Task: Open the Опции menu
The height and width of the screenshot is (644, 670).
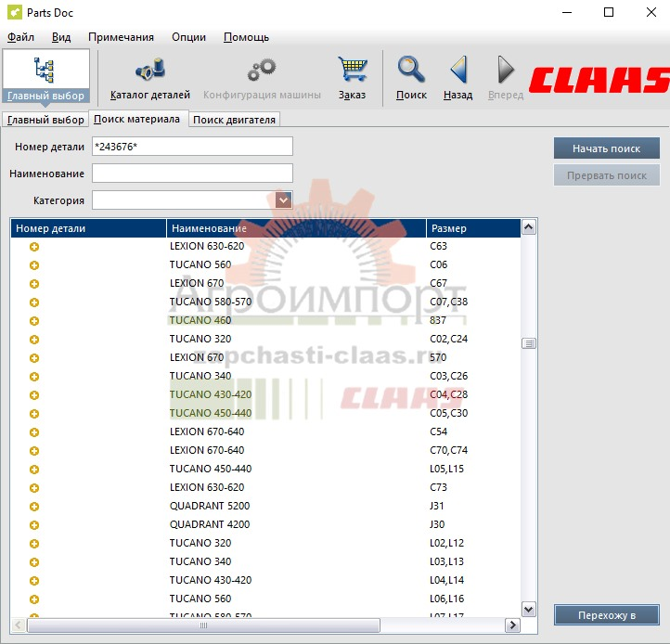Action: [x=188, y=37]
